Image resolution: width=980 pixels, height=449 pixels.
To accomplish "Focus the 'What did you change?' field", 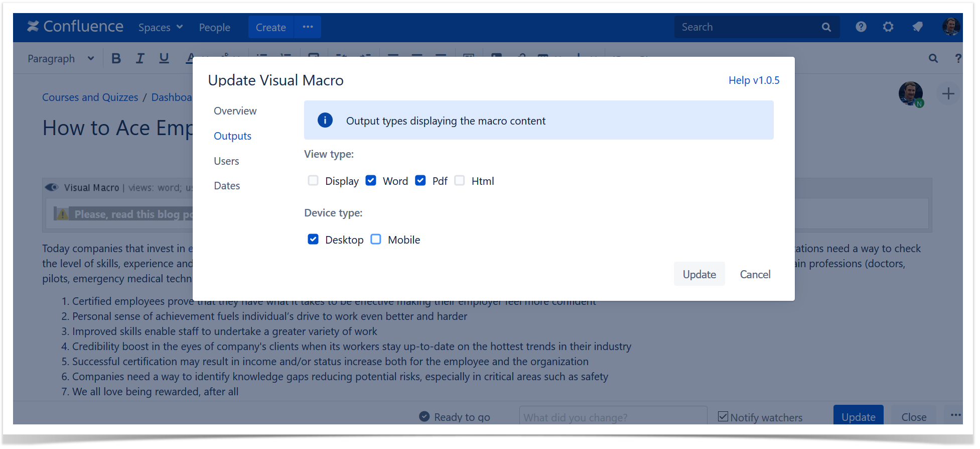I will point(613,417).
